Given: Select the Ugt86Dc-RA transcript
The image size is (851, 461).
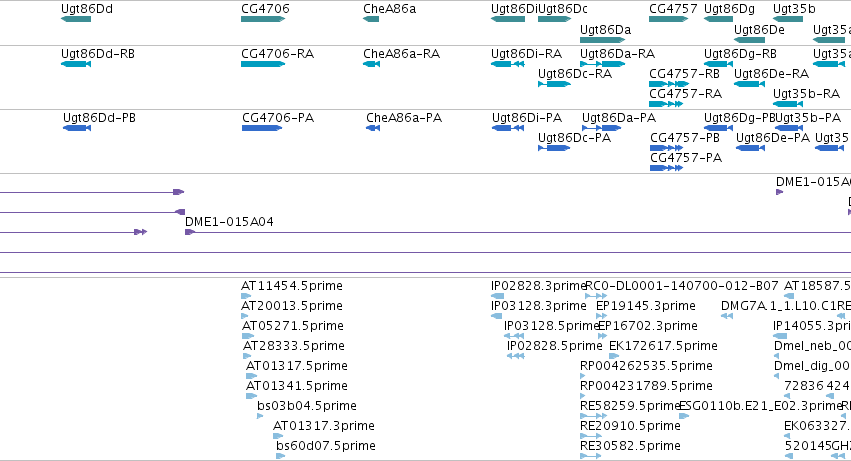Looking at the screenshot, I should [x=554, y=84].
